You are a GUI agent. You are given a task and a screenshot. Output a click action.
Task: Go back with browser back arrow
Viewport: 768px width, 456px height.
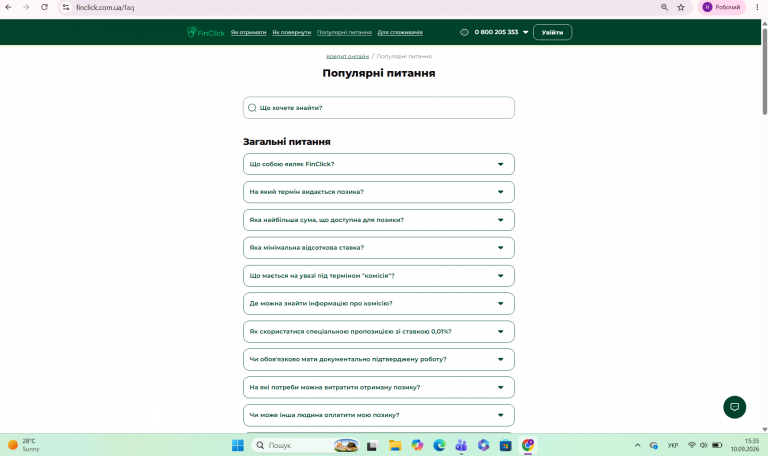click(x=8, y=7)
